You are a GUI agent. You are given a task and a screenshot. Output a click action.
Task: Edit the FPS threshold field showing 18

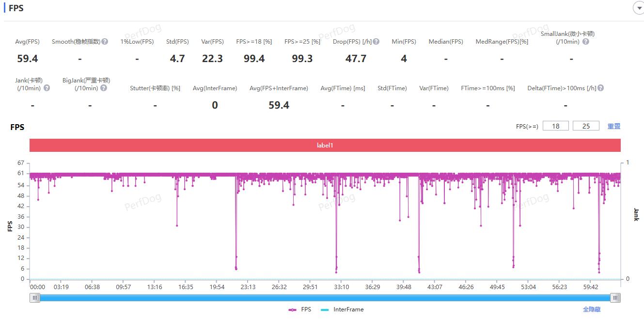pos(556,126)
